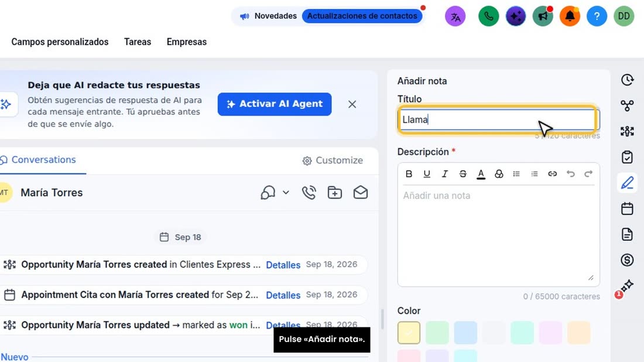644x362 pixels.
Task: Open the tasks clipboard check icon
Action: pos(627,157)
